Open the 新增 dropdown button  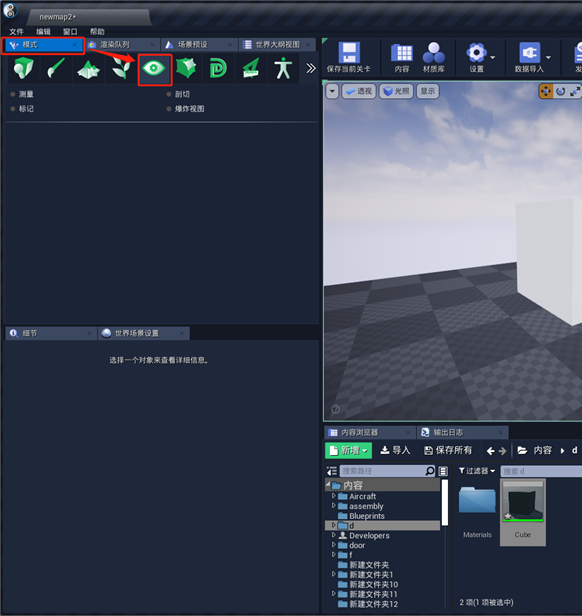[x=348, y=450]
